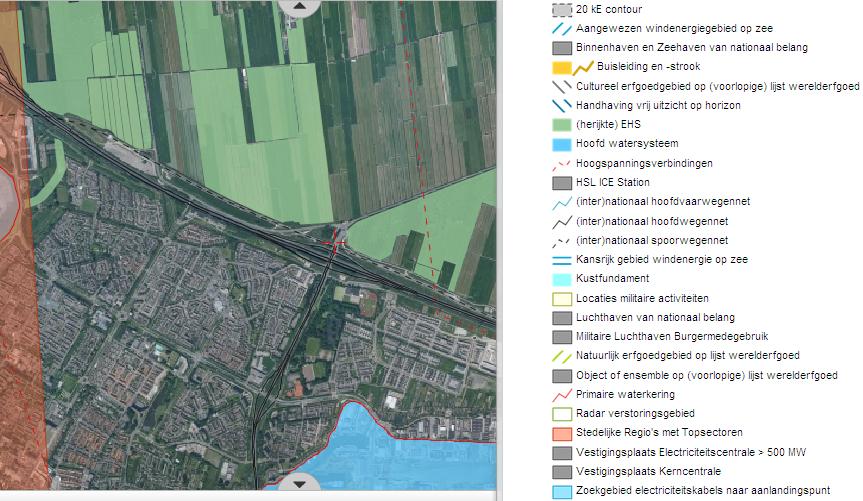Click the red junction marker on the map
The image size is (863, 501).
point(334,243)
